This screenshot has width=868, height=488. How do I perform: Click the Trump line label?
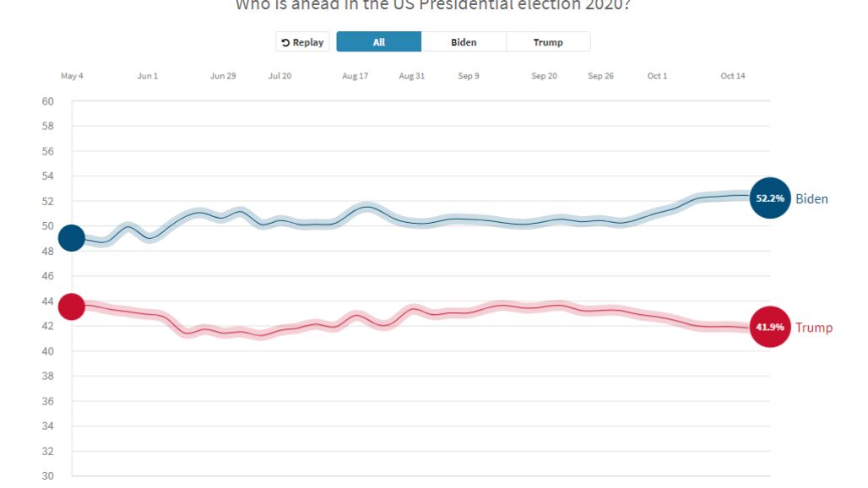pos(813,328)
